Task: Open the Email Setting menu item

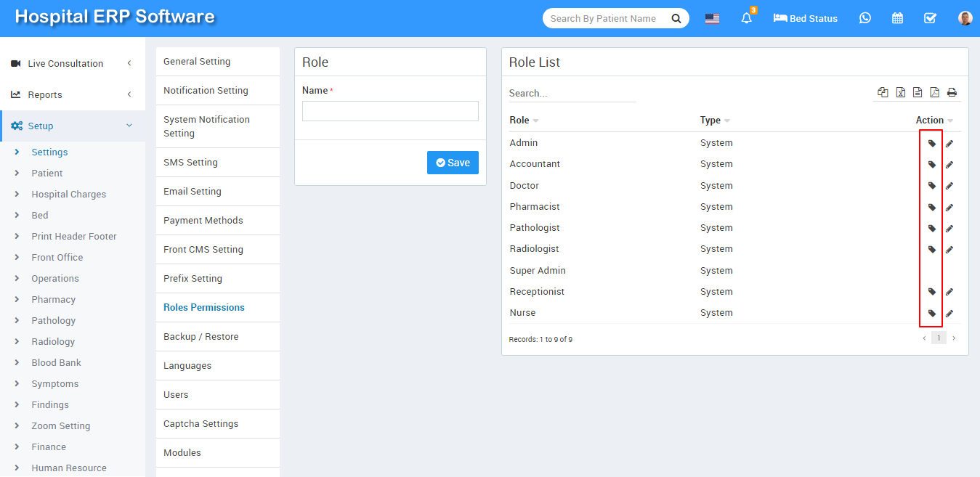Action: point(193,192)
